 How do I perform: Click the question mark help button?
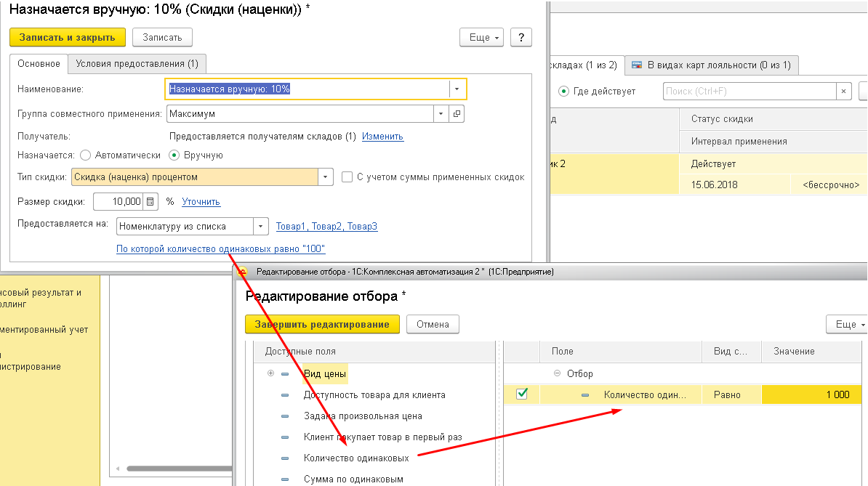(x=521, y=38)
